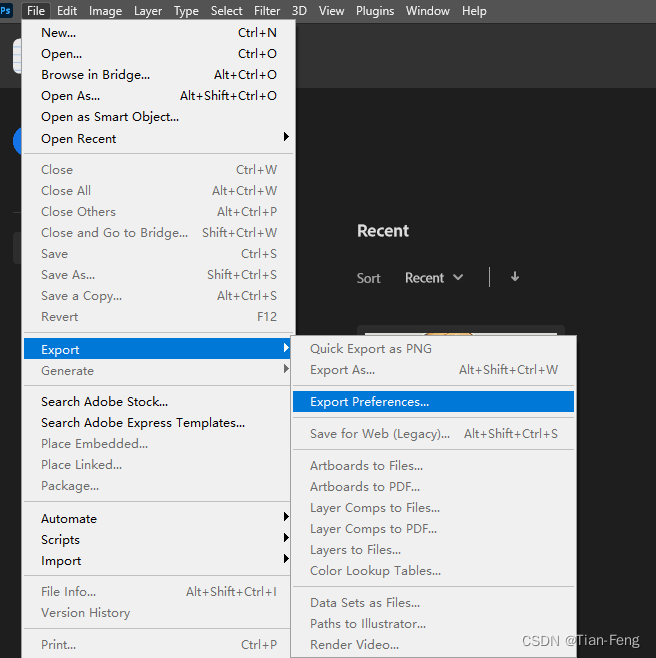Image resolution: width=656 pixels, height=658 pixels.
Task: Open the Filter menu
Action: coord(267,10)
